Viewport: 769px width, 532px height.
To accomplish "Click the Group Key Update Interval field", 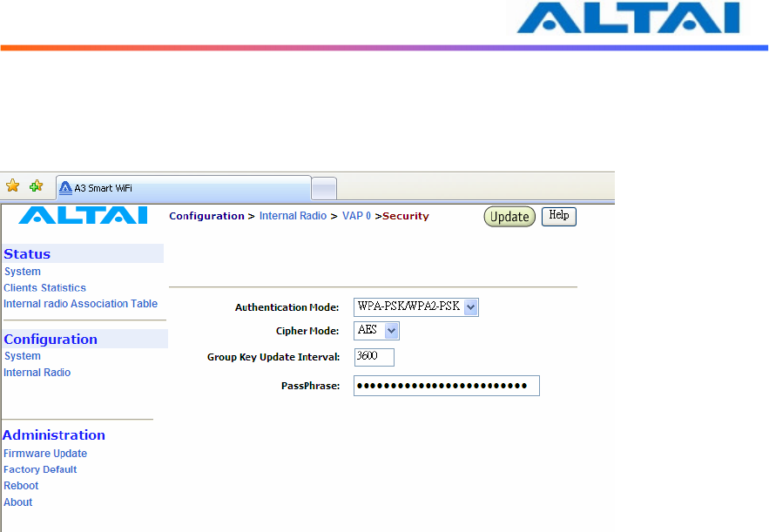I will coord(374,357).
